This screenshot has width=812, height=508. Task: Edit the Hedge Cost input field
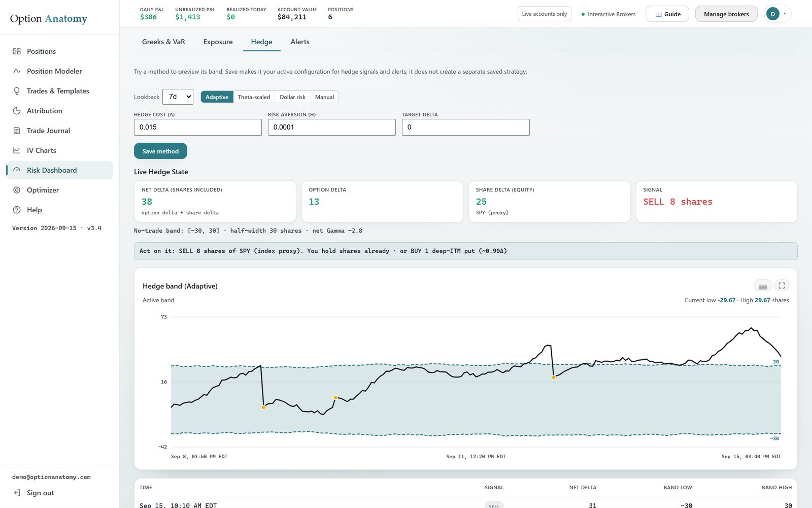[x=198, y=127]
